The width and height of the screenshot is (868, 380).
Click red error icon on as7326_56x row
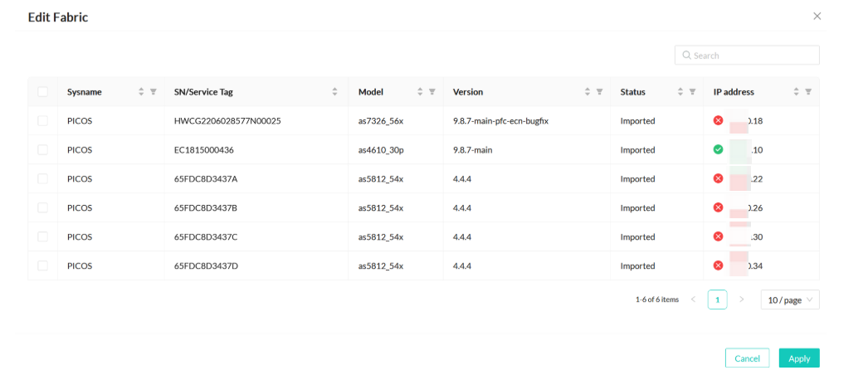tap(718, 121)
